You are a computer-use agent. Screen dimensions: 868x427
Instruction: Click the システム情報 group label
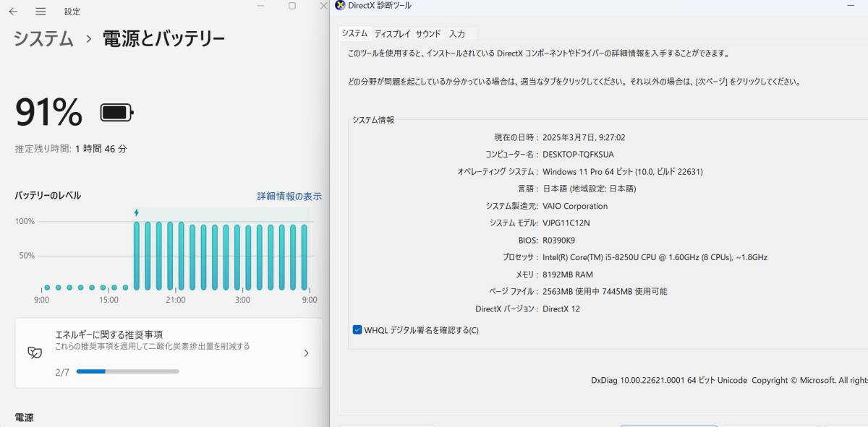coord(373,120)
